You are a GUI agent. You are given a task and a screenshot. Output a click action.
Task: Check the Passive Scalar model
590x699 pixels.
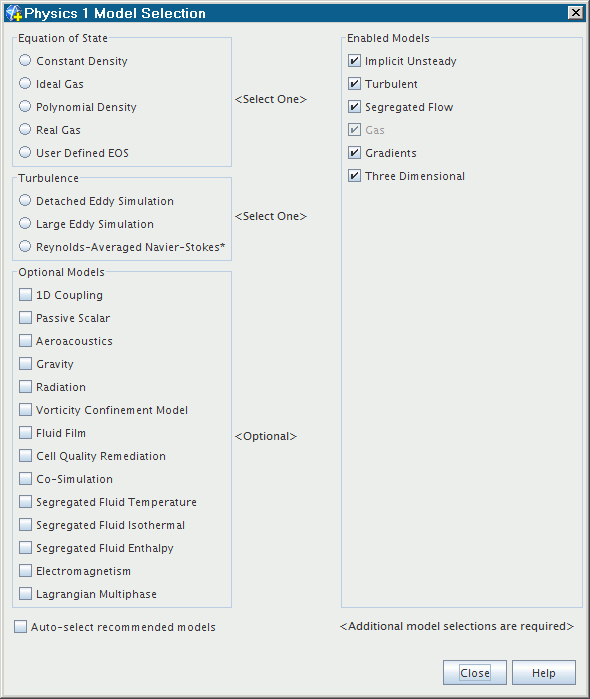25,318
